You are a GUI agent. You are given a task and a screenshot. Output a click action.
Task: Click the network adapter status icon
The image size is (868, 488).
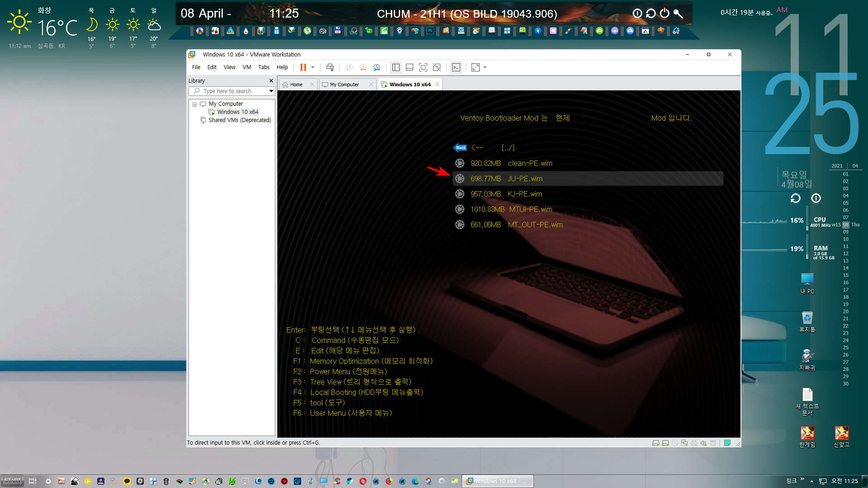(684, 443)
